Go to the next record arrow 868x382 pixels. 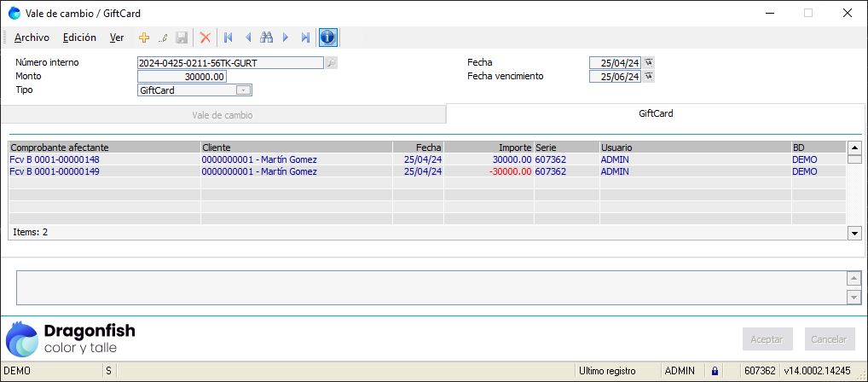click(286, 38)
